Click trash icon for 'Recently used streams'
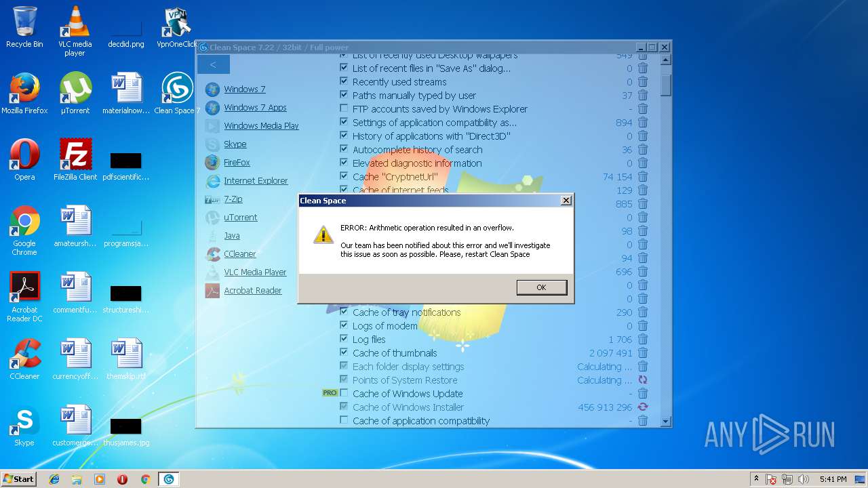868x488 pixels. tap(643, 82)
